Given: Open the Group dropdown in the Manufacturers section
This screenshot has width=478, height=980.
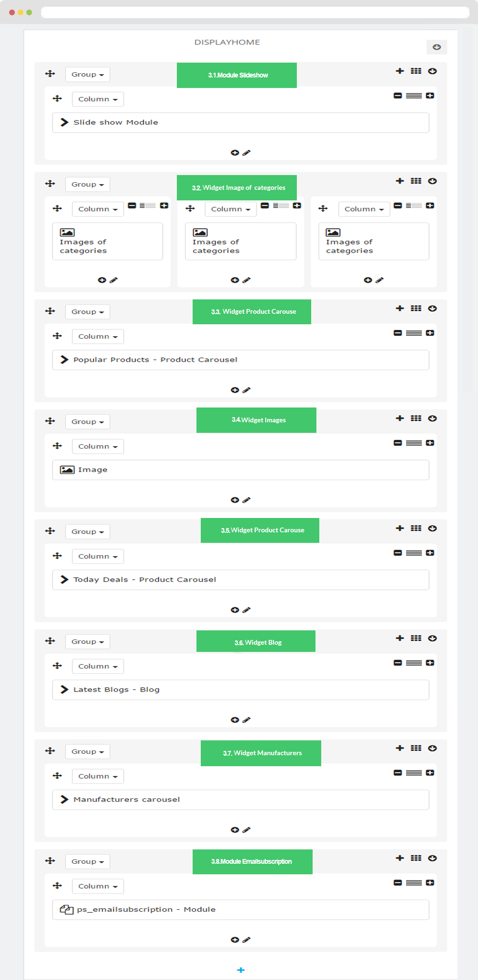Looking at the screenshot, I should (87, 752).
